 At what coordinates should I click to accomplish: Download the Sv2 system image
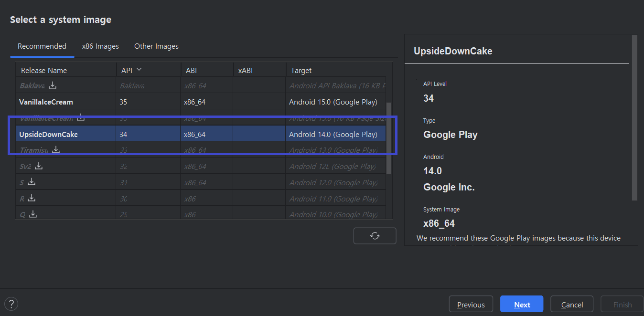(x=39, y=166)
